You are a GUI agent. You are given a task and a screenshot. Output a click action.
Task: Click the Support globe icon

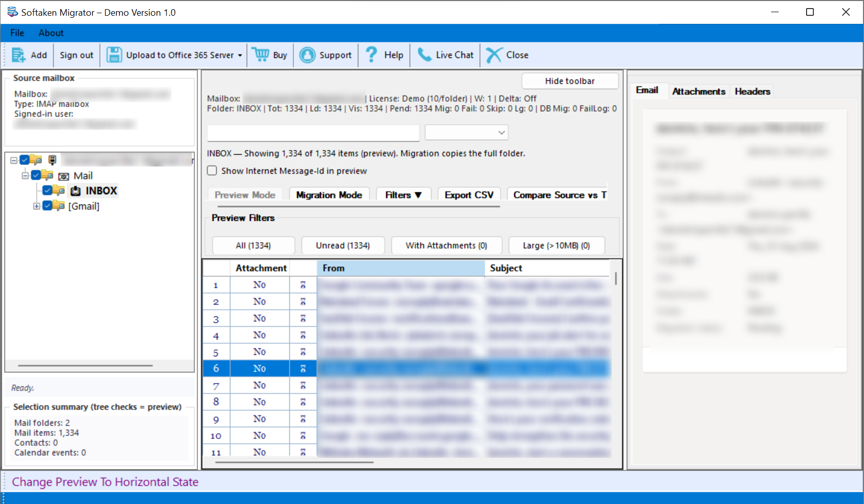[x=307, y=55]
